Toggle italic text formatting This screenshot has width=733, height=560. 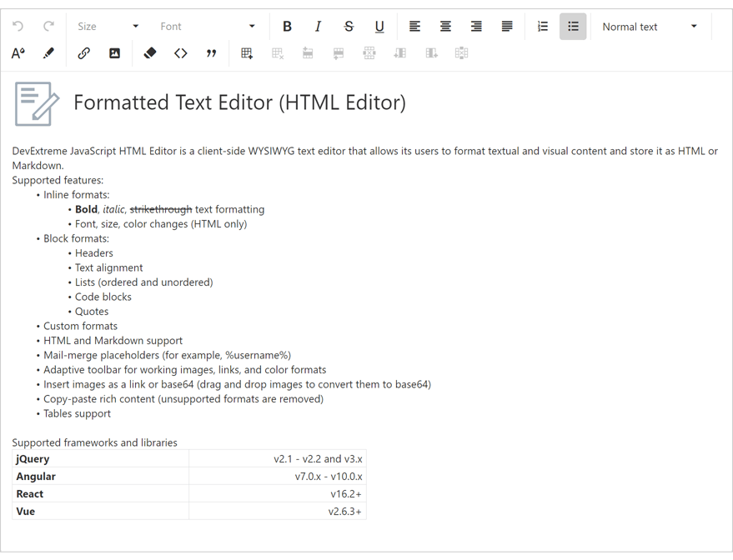point(318,26)
